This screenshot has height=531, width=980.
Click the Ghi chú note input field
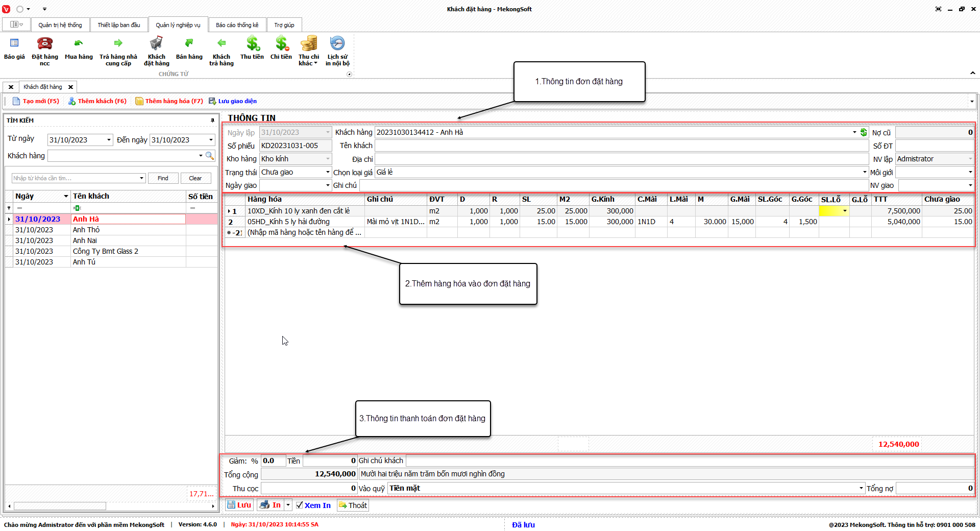[614, 185]
